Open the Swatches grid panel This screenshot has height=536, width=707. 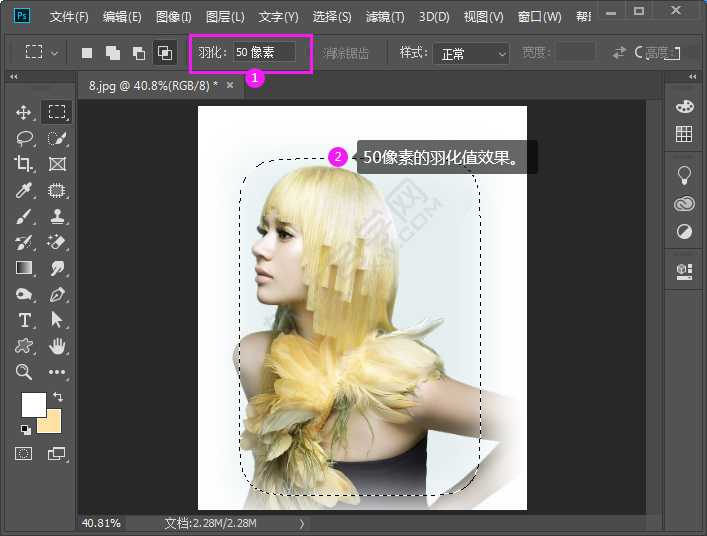pos(684,134)
